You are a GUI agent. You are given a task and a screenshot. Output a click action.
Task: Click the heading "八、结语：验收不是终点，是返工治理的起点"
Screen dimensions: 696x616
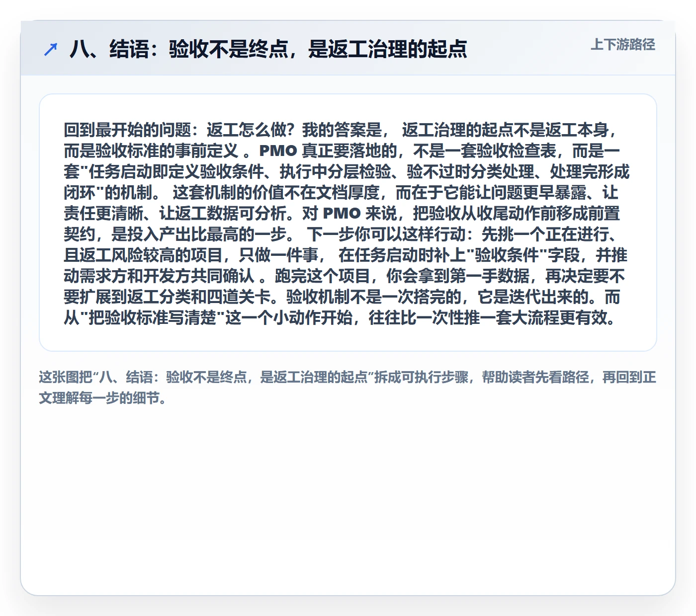(268, 49)
